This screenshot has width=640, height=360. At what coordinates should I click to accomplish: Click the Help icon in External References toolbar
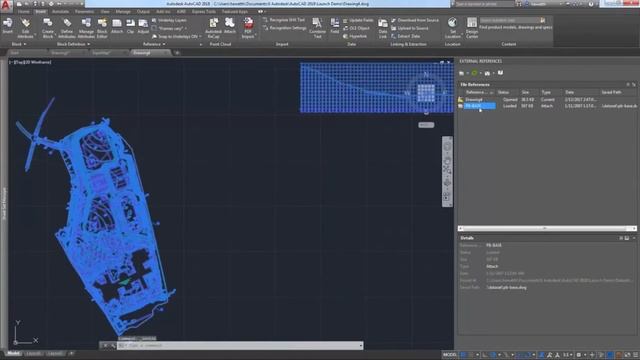coord(500,73)
